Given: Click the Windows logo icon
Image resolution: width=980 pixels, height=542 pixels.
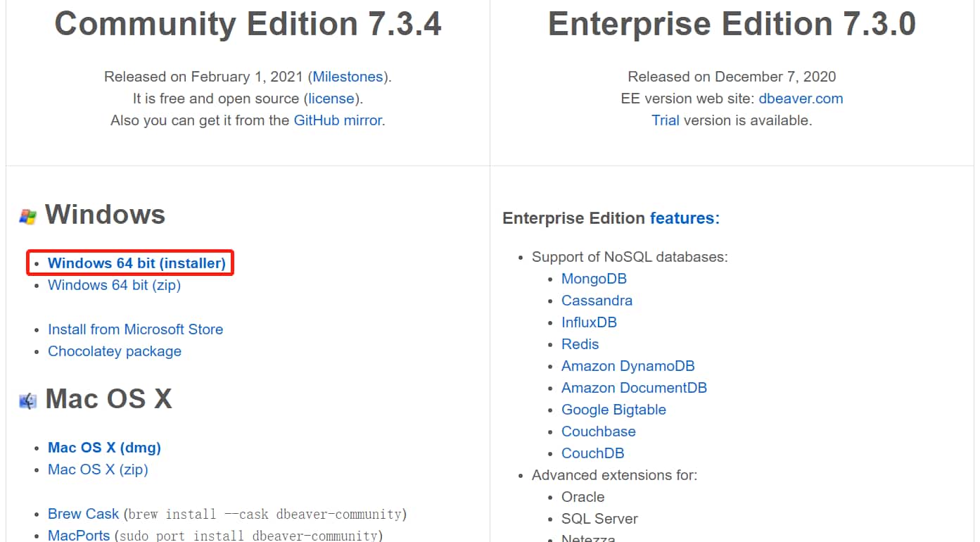Looking at the screenshot, I should point(27,216).
